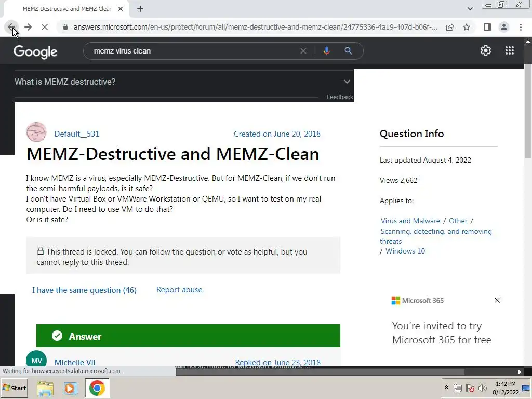Click the horizontal scrollbar thumb
The image size is (532, 399).
tap(320, 372)
